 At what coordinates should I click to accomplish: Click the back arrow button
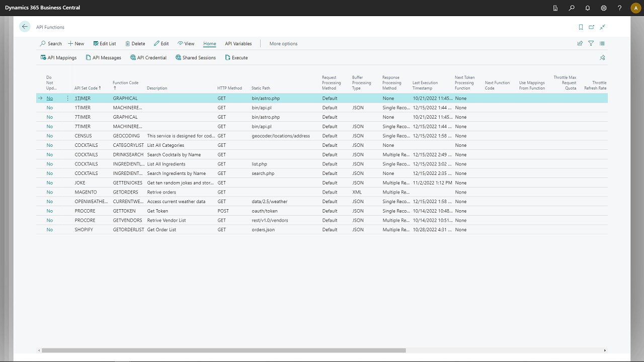point(25,27)
